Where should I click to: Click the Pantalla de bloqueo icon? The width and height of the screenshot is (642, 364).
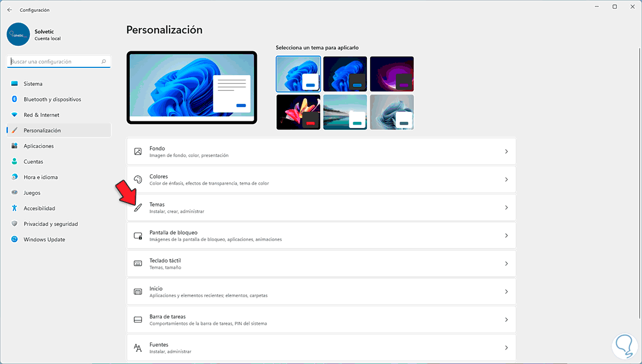click(137, 236)
